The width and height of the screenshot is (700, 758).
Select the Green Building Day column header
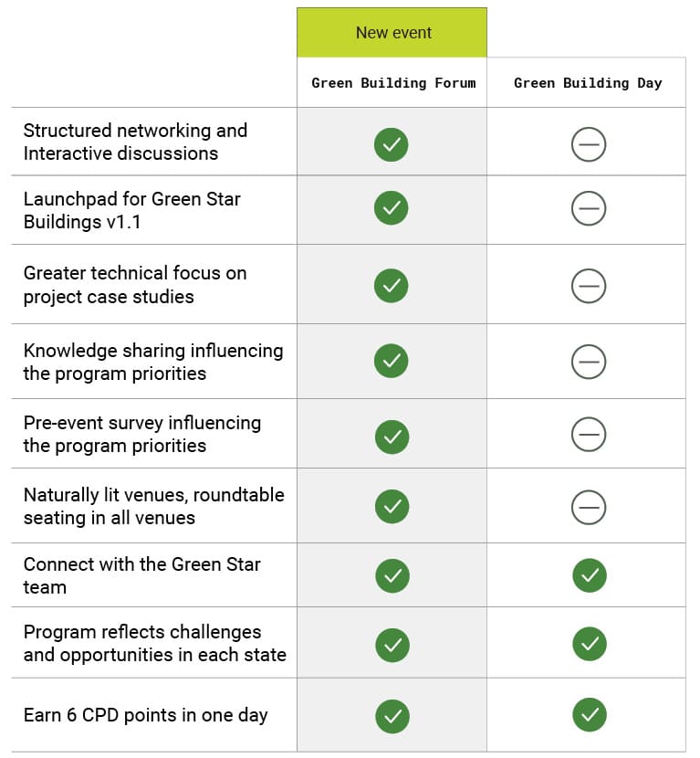[x=587, y=83]
